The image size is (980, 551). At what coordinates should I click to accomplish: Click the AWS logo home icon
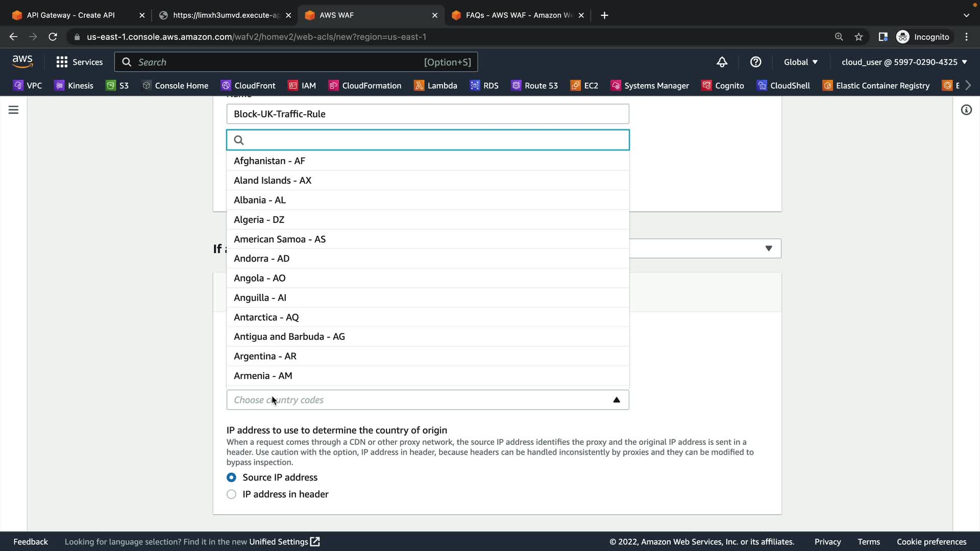(x=22, y=62)
